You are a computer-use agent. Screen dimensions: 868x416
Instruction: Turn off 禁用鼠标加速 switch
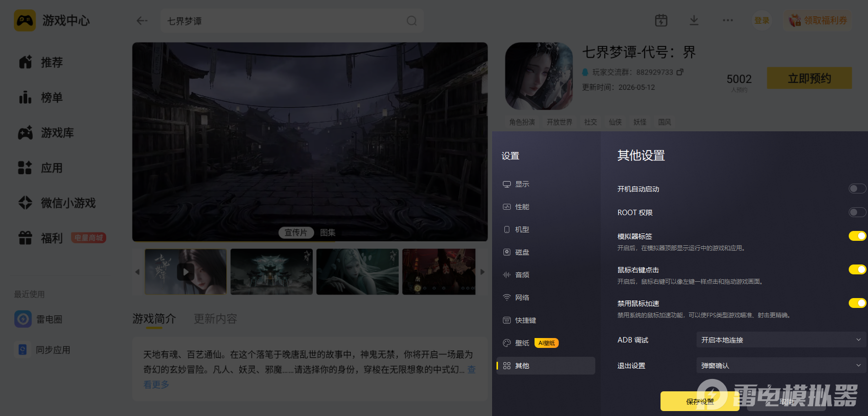pyautogui.click(x=857, y=303)
